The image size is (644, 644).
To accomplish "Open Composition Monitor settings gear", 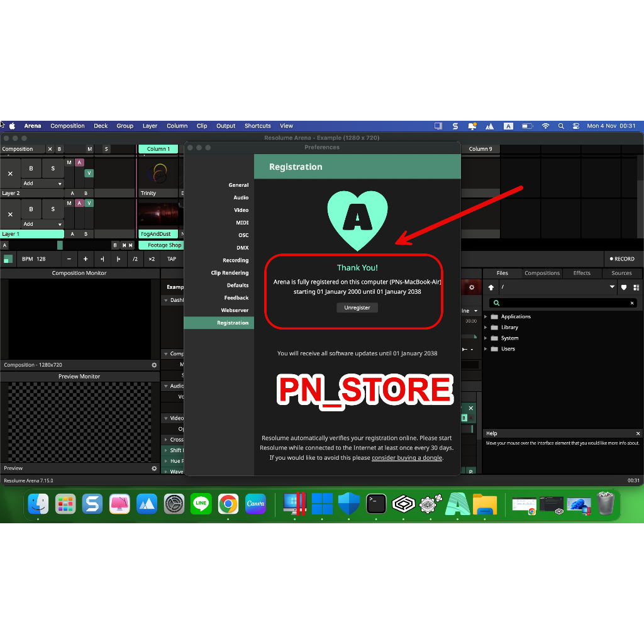I will pyautogui.click(x=154, y=365).
